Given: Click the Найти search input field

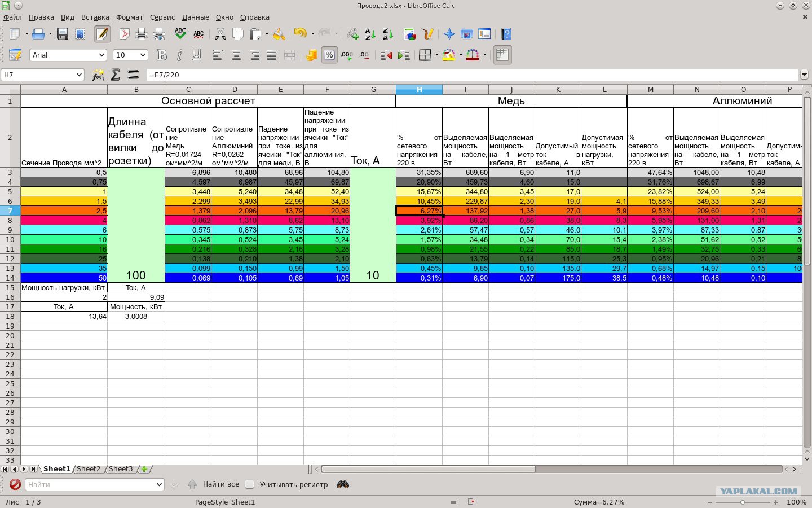Looking at the screenshot, I should tap(89, 484).
